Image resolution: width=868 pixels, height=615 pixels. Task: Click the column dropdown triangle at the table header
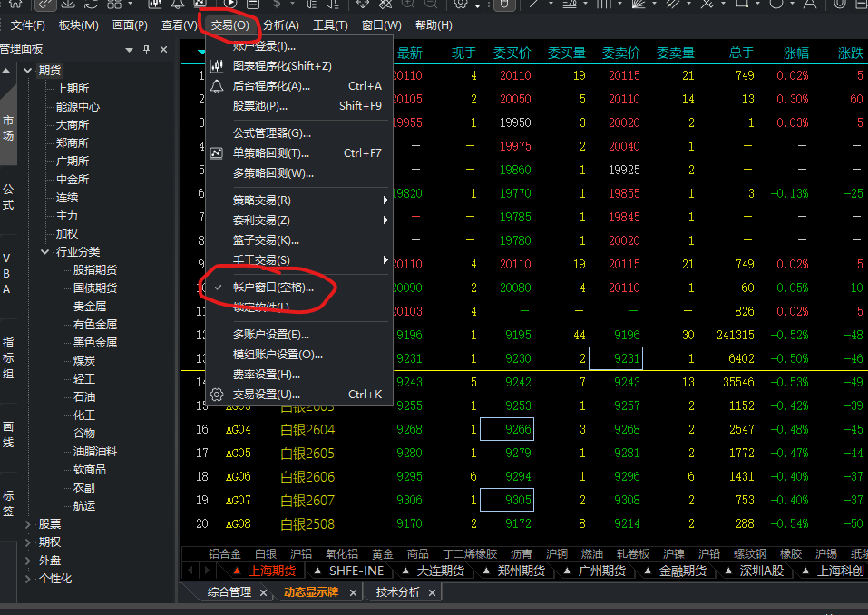pyautogui.click(x=201, y=52)
